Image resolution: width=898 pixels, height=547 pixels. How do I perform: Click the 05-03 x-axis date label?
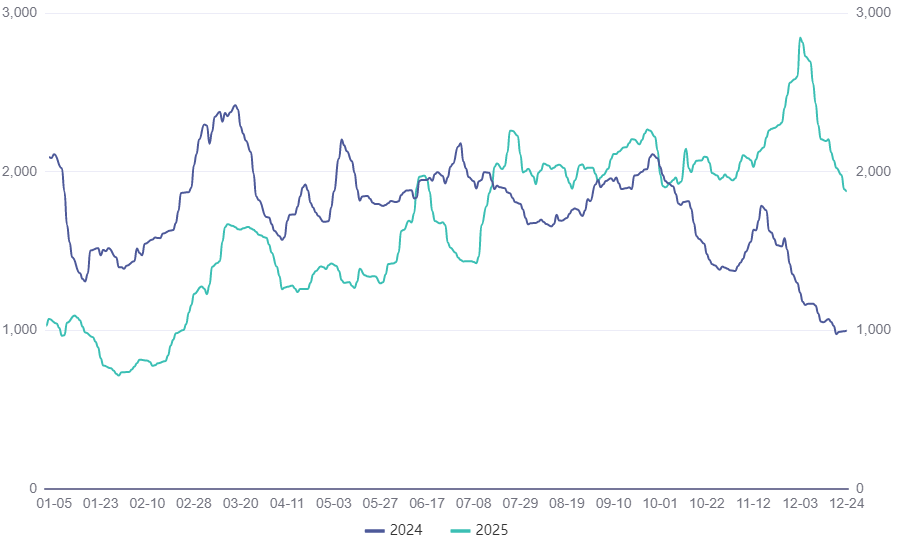(x=334, y=504)
